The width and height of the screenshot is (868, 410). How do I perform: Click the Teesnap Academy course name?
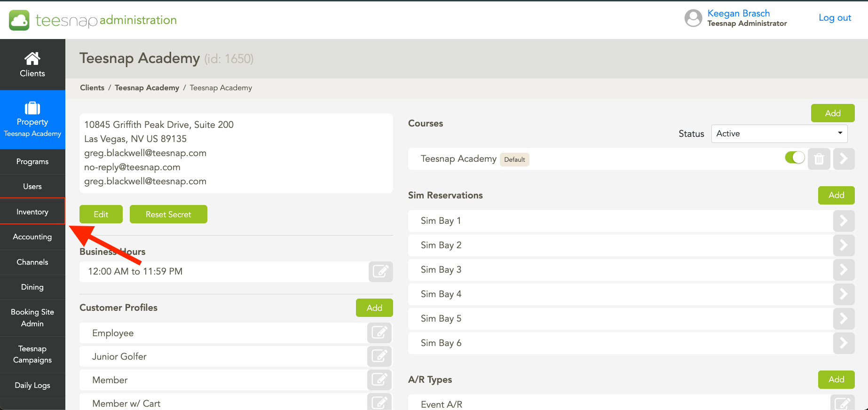[458, 159]
